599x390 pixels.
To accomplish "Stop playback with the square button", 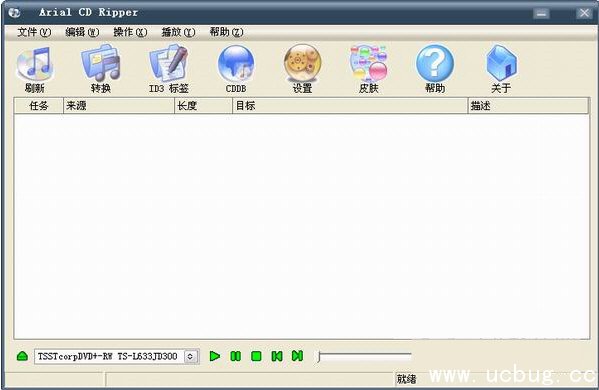I will (256, 356).
